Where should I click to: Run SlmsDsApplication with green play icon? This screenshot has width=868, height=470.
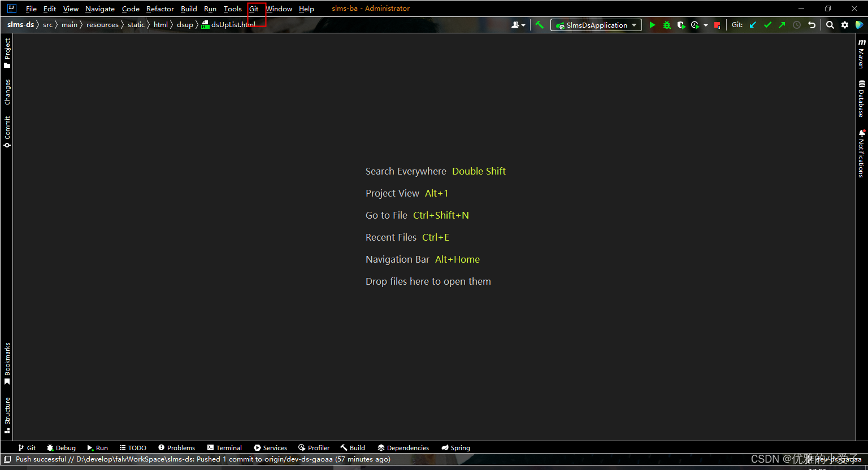652,25
